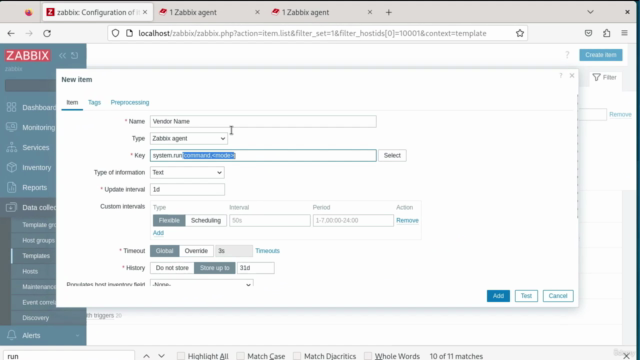
Task: Go back using browser back arrow
Action: (x=11, y=33)
